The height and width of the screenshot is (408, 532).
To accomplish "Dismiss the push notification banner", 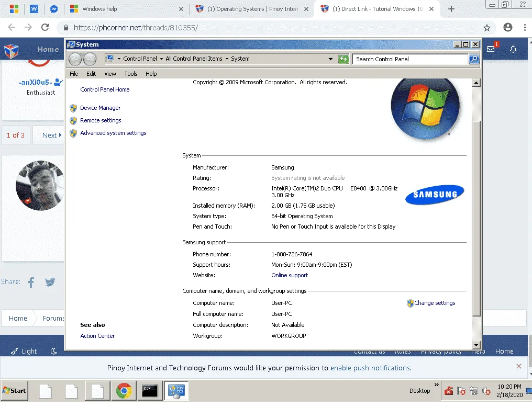I will [x=518, y=366].
